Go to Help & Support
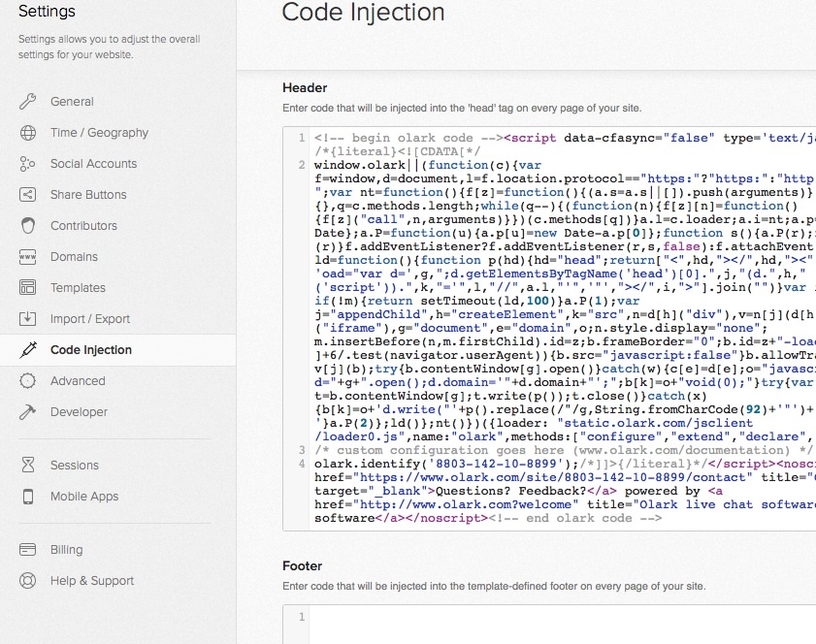816x644 pixels. click(91, 581)
